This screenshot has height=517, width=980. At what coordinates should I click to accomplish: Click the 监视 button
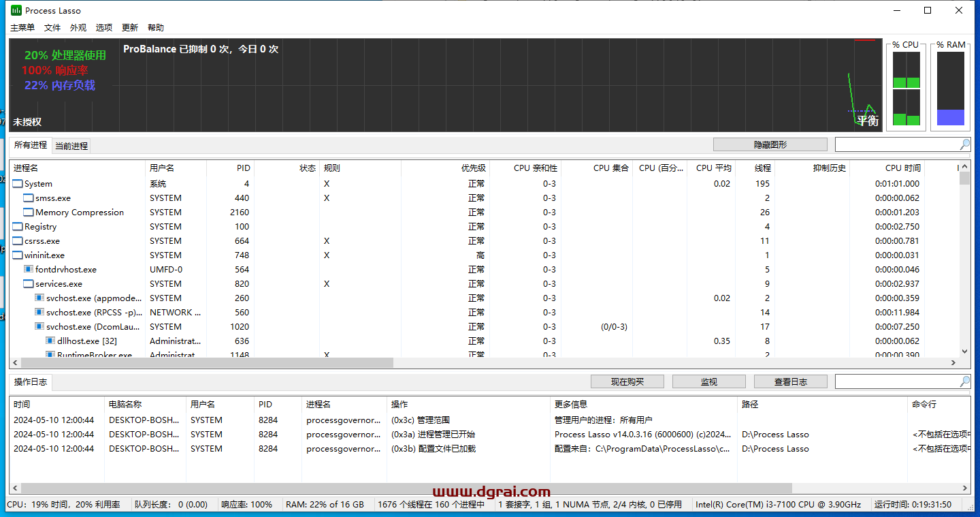[709, 381]
